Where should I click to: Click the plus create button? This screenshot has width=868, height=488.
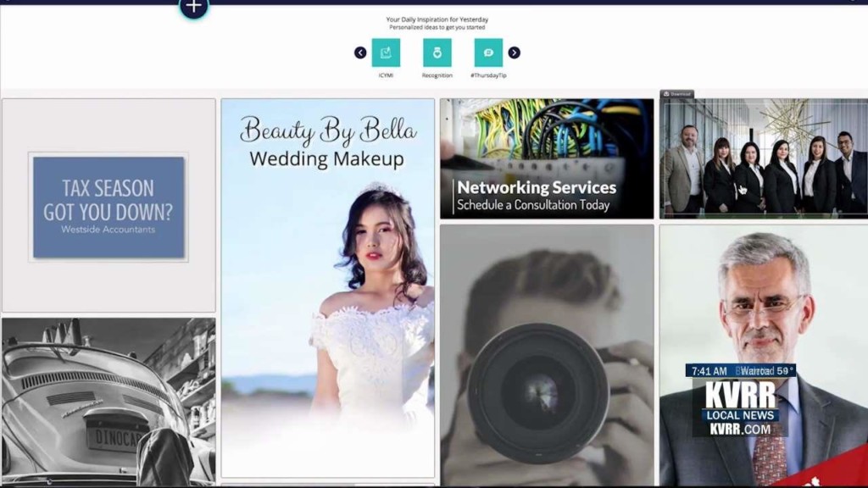click(194, 7)
